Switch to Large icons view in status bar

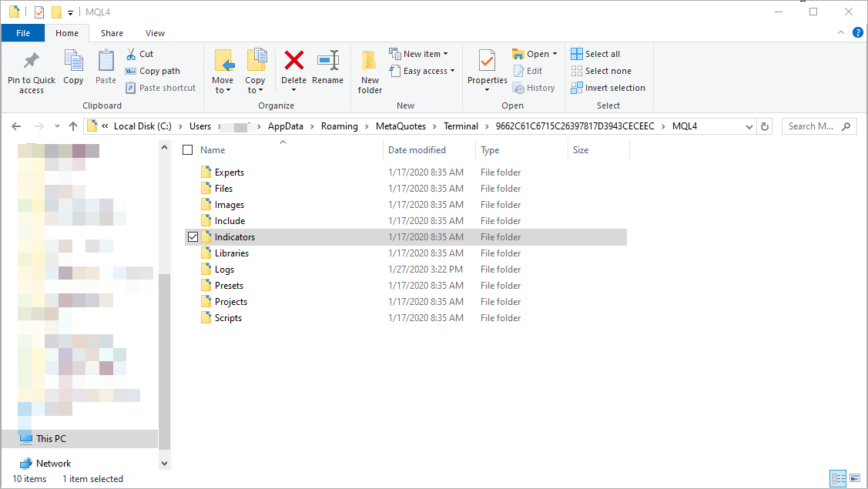tap(855, 478)
